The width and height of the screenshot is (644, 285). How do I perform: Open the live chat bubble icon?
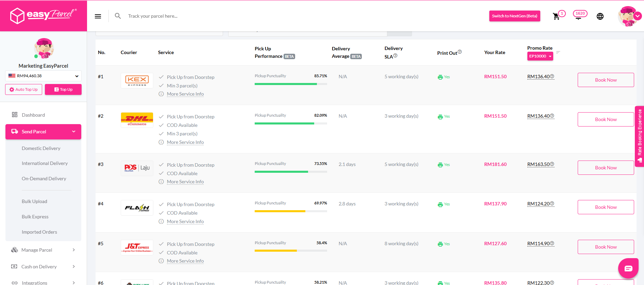[x=628, y=268]
